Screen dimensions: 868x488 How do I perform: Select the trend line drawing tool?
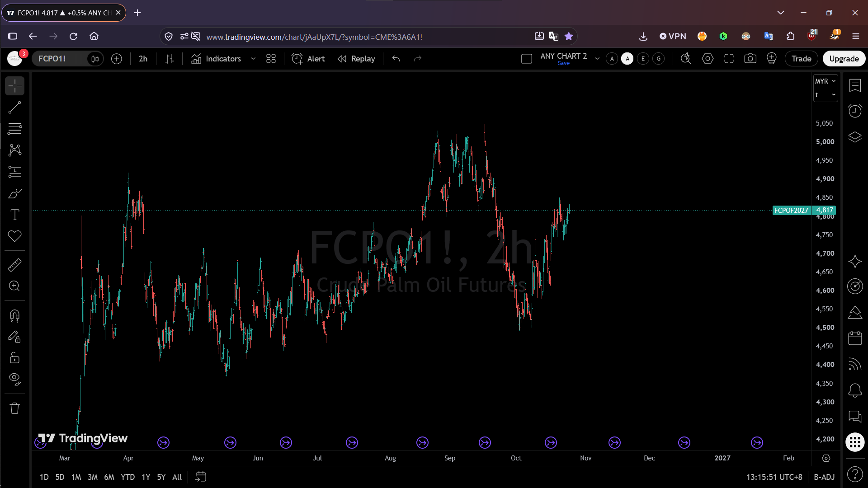tap(14, 108)
